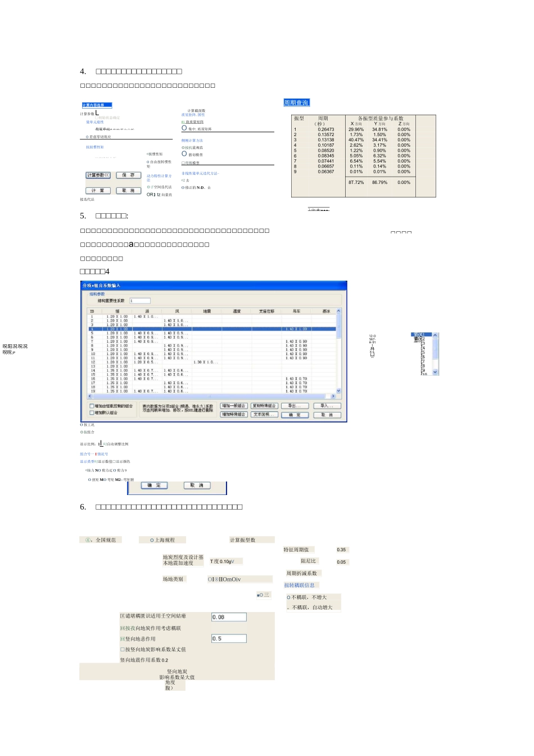Click the 0.5 input field
This screenshot has height=756, width=534.
click(x=229, y=638)
